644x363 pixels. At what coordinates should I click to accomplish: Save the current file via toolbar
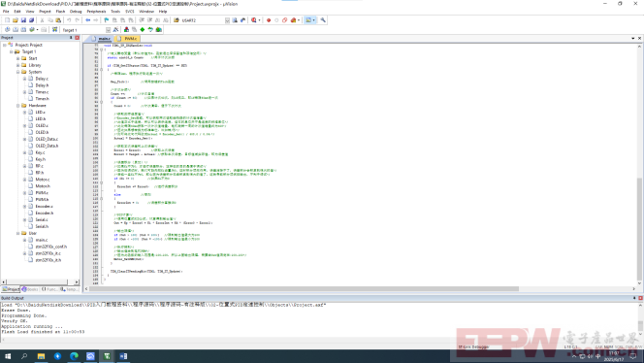tap(23, 20)
